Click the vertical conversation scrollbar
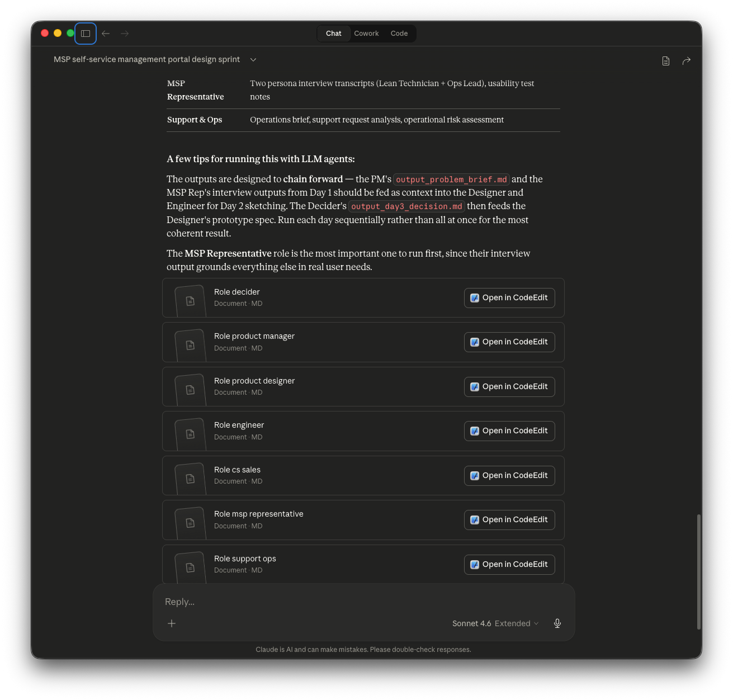 tap(698, 570)
